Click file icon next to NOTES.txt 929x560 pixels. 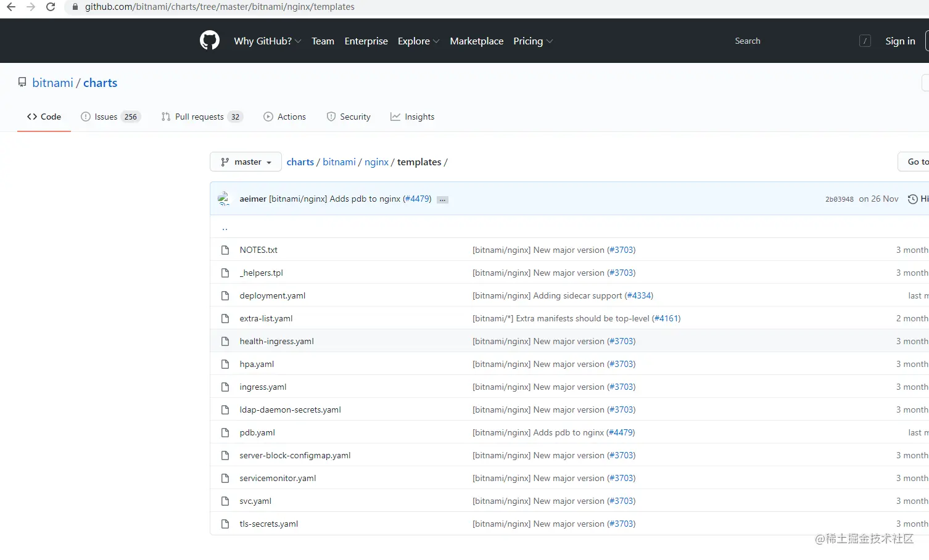(x=225, y=250)
